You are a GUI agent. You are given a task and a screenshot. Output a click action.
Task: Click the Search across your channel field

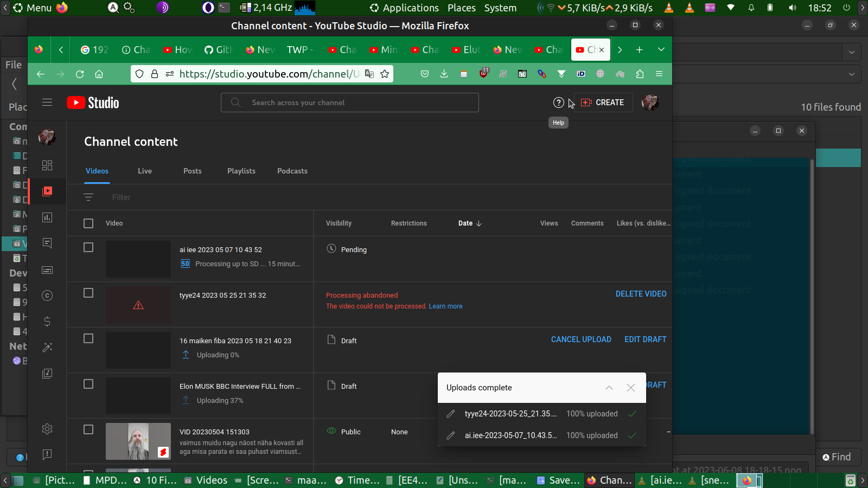click(350, 102)
